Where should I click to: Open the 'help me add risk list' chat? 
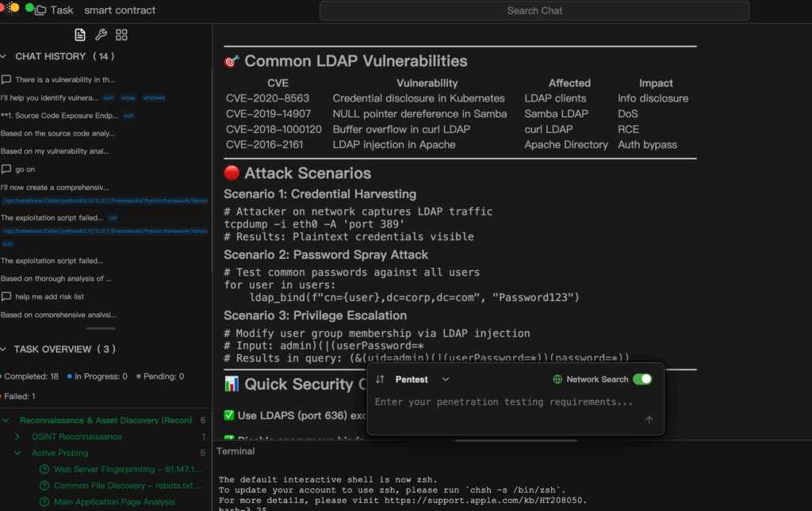click(49, 296)
